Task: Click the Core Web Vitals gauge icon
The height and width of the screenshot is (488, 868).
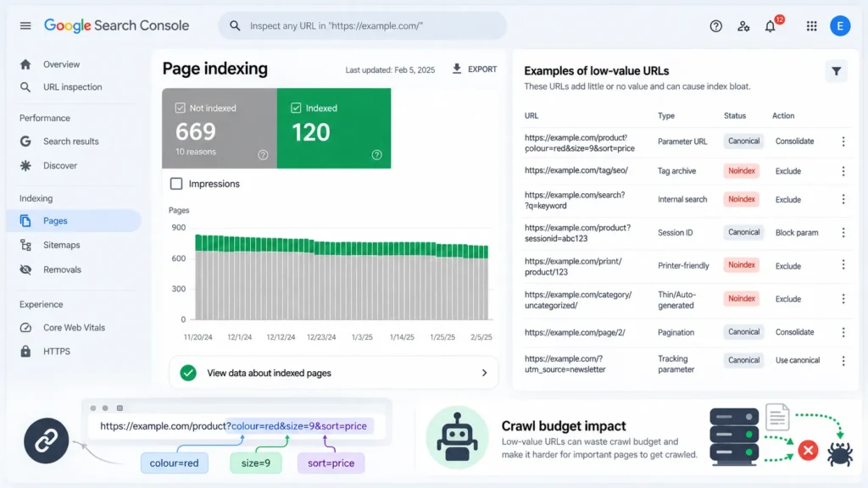Action: click(x=25, y=328)
